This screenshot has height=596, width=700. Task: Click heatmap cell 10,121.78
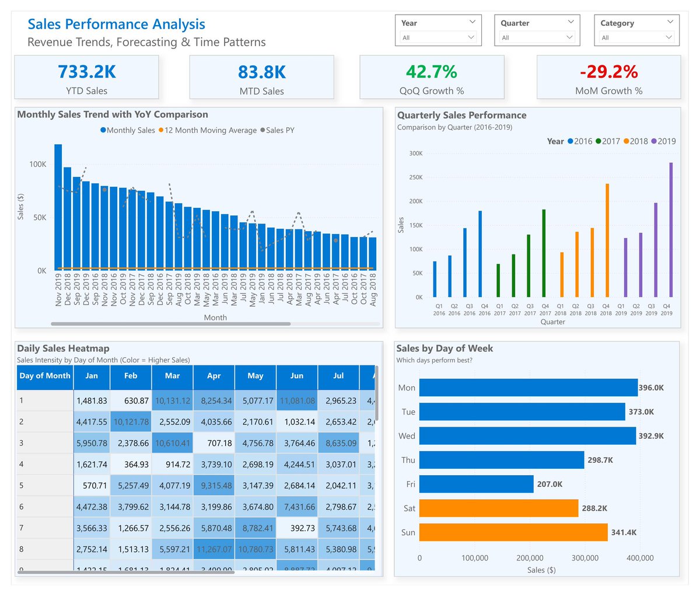pyautogui.click(x=131, y=422)
